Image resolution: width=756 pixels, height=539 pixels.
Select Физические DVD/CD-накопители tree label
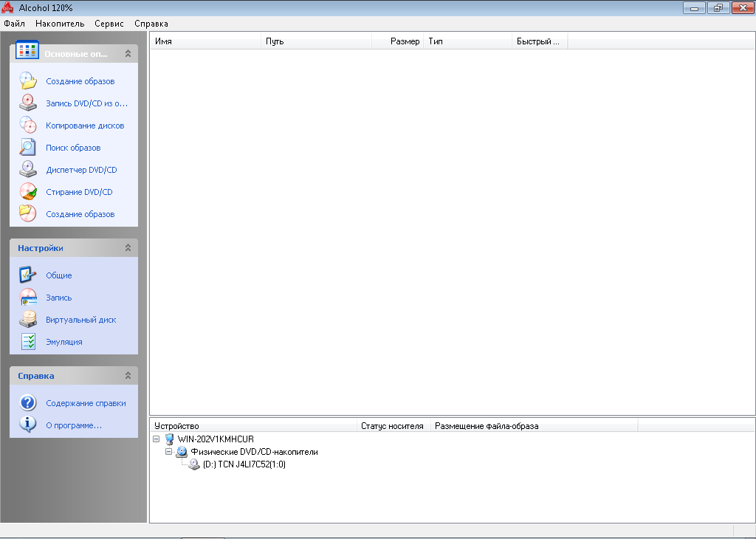254,452
